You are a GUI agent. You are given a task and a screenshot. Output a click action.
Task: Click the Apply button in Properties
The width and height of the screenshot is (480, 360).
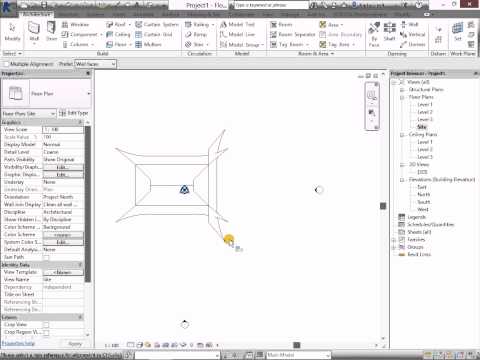click(x=75, y=344)
